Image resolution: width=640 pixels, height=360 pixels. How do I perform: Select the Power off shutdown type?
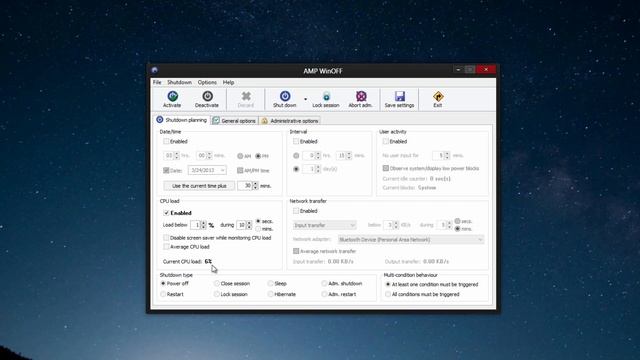click(x=163, y=283)
